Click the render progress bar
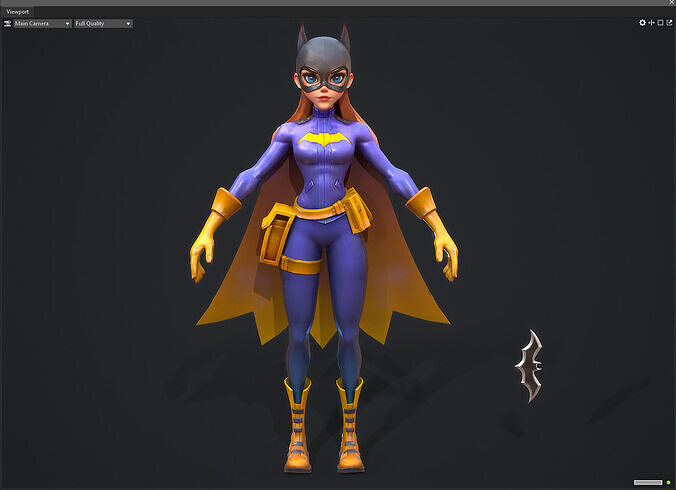This screenshot has width=676, height=490. pyautogui.click(x=648, y=482)
